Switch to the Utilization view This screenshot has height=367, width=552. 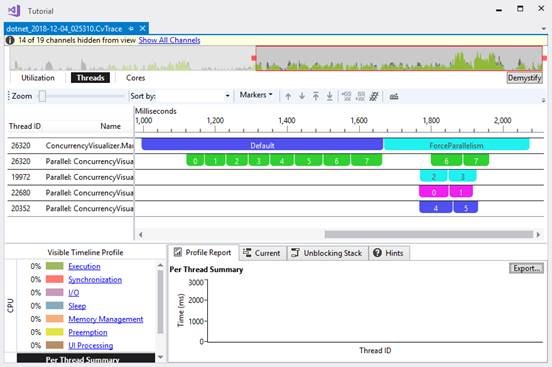point(38,78)
